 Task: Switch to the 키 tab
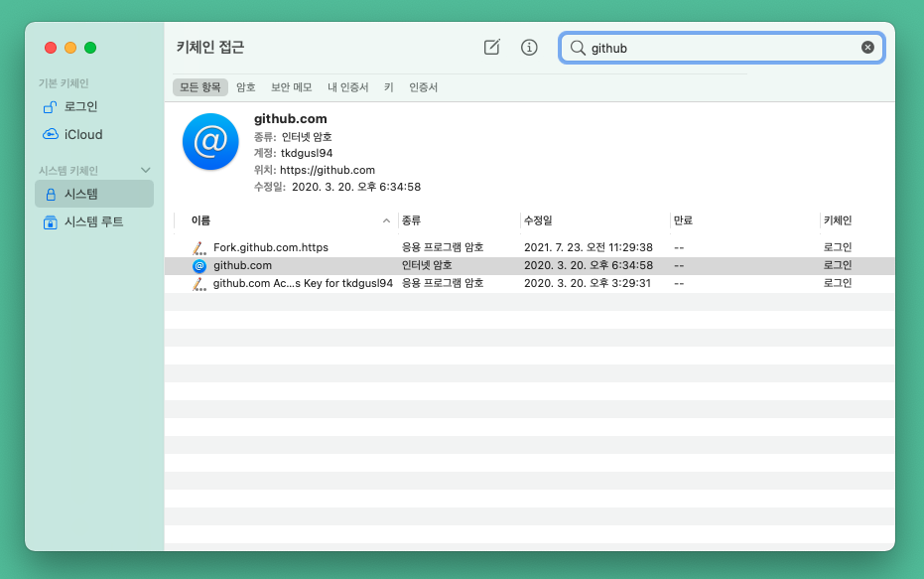click(x=389, y=87)
